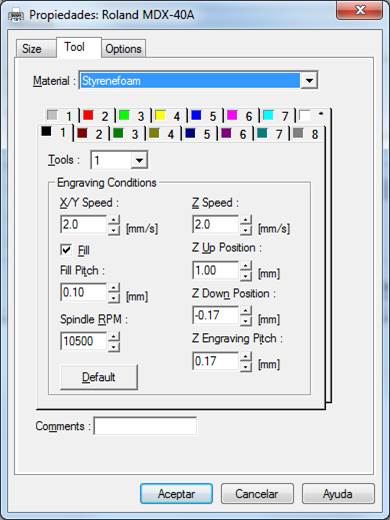Click the Cancelar button

(257, 494)
